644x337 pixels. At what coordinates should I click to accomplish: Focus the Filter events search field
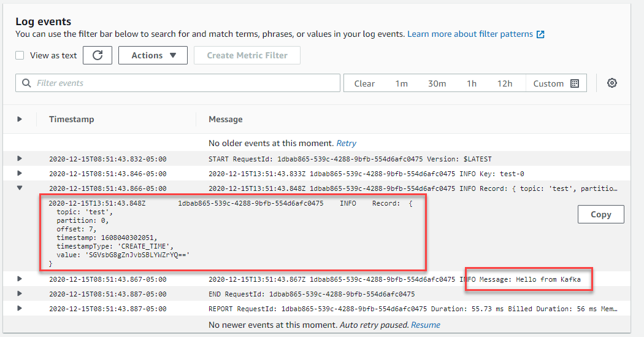(178, 83)
